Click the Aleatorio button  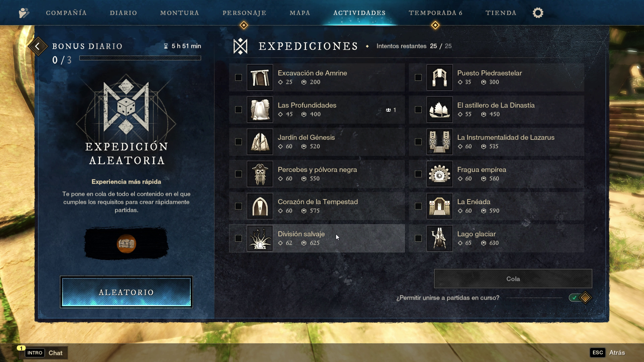(126, 292)
